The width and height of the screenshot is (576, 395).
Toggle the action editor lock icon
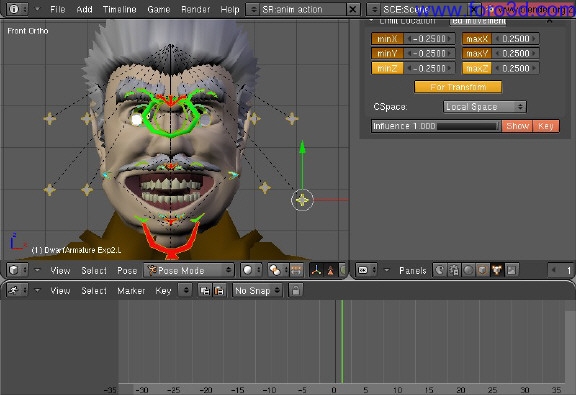pyautogui.click(x=296, y=290)
